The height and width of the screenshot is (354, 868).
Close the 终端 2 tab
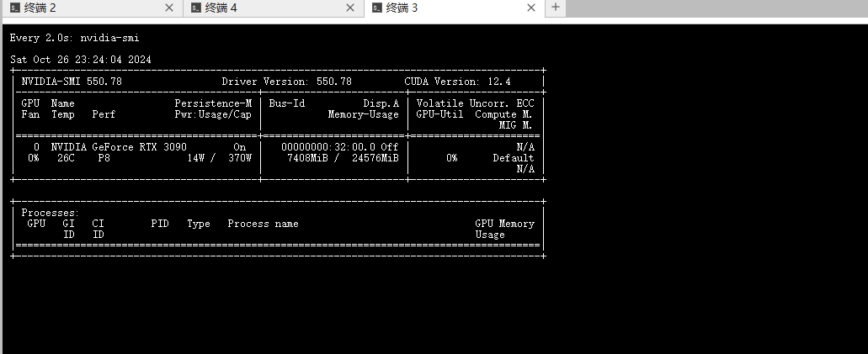point(169,8)
